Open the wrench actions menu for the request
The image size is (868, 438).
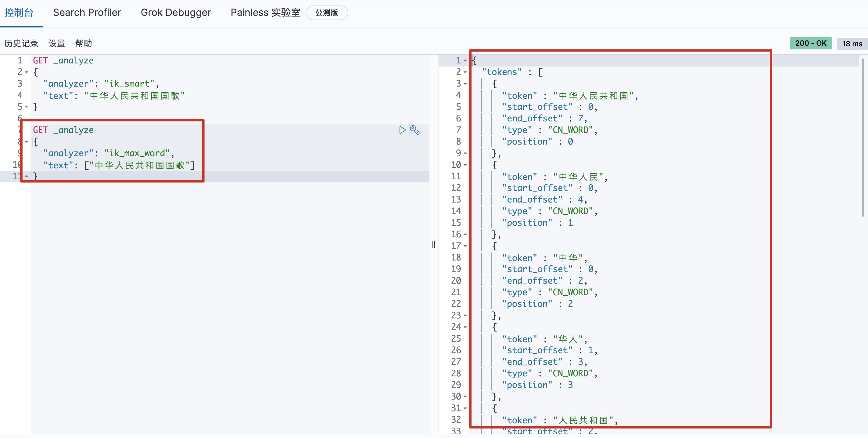[x=415, y=130]
